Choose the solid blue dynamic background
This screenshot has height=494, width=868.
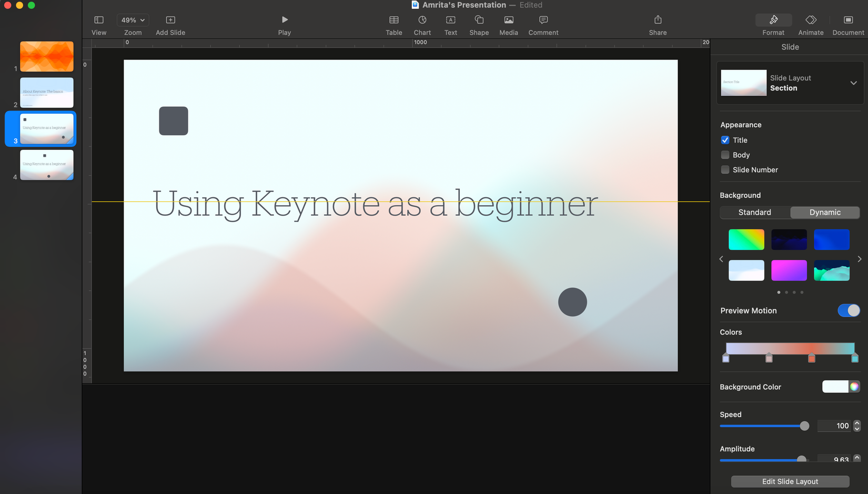832,239
